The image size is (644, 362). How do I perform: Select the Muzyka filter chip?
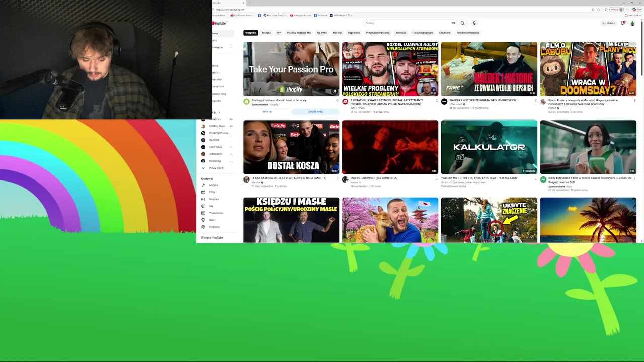pyautogui.click(x=266, y=33)
